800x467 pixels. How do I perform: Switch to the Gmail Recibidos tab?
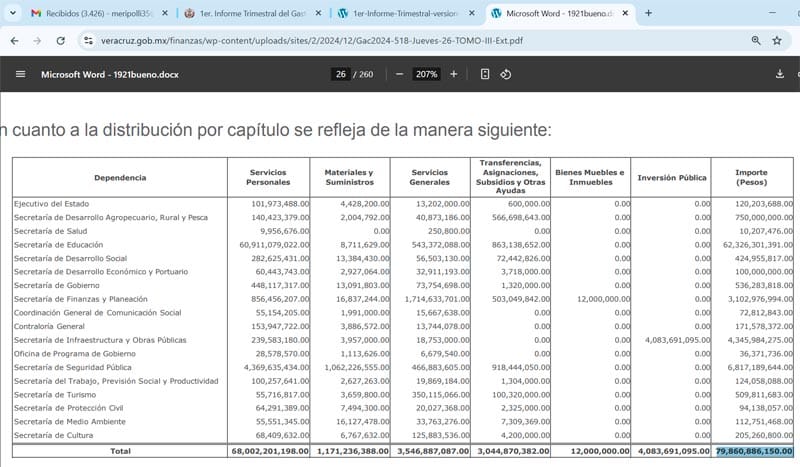click(90, 13)
